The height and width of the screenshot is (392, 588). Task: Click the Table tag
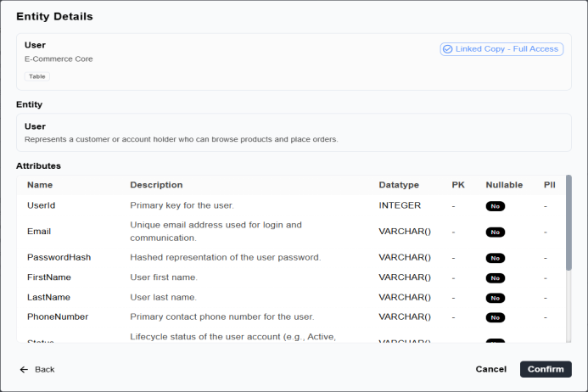click(37, 76)
